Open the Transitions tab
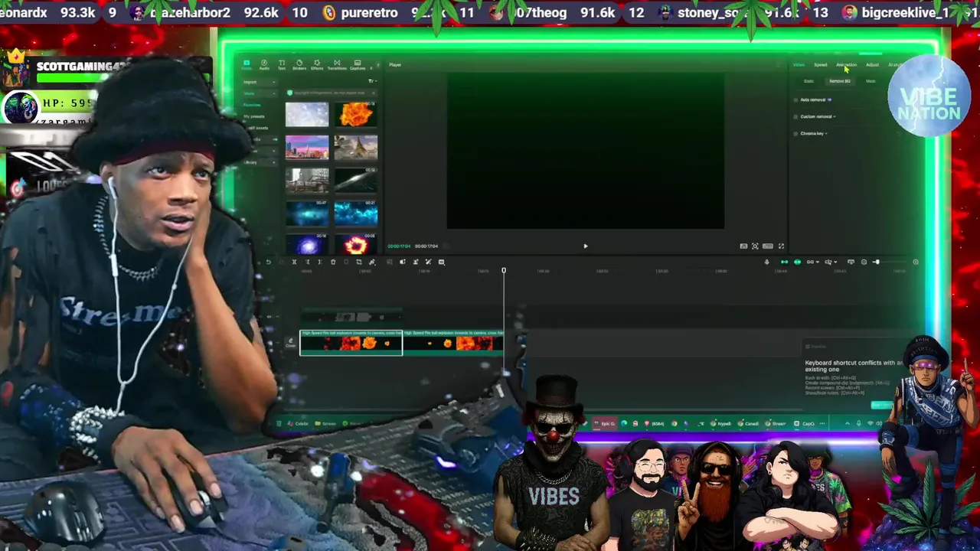 coord(337,65)
